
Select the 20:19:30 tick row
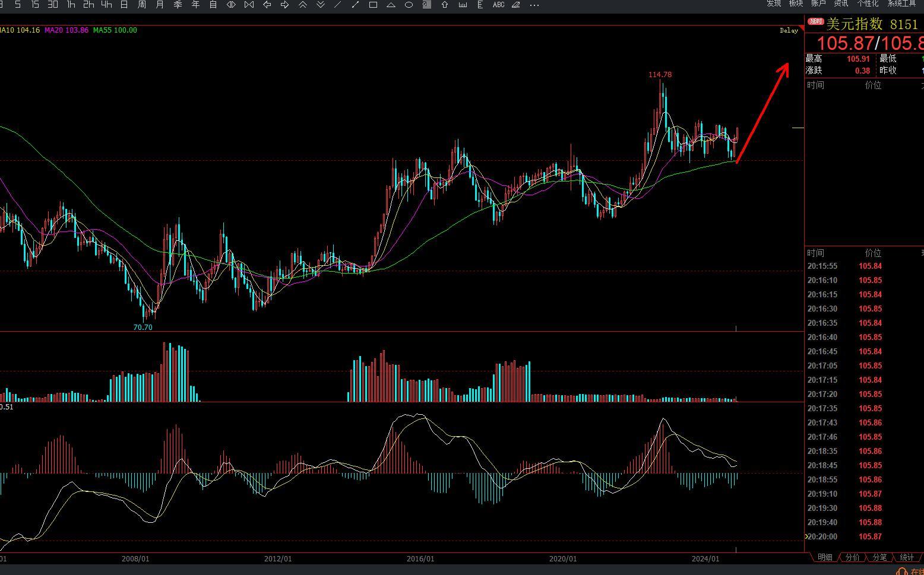[x=864, y=509]
